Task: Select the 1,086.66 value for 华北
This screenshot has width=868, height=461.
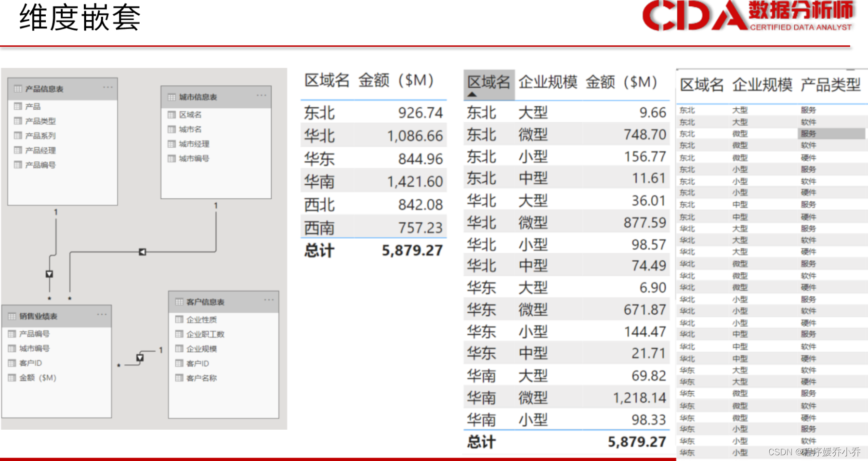Action: (x=415, y=136)
